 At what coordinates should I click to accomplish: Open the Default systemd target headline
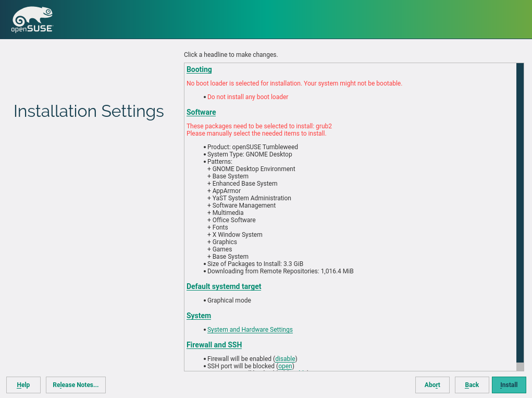coord(224,286)
